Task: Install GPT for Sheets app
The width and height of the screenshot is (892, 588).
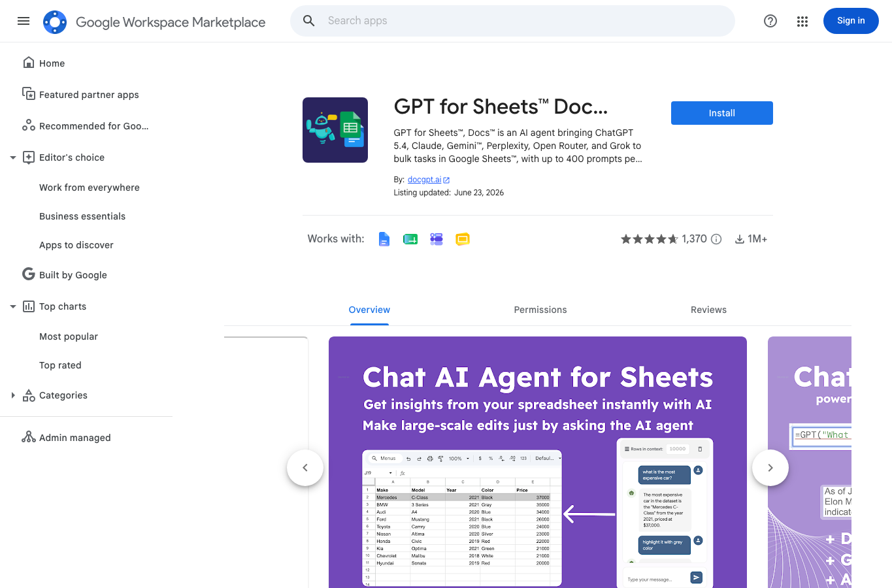Action: point(722,113)
